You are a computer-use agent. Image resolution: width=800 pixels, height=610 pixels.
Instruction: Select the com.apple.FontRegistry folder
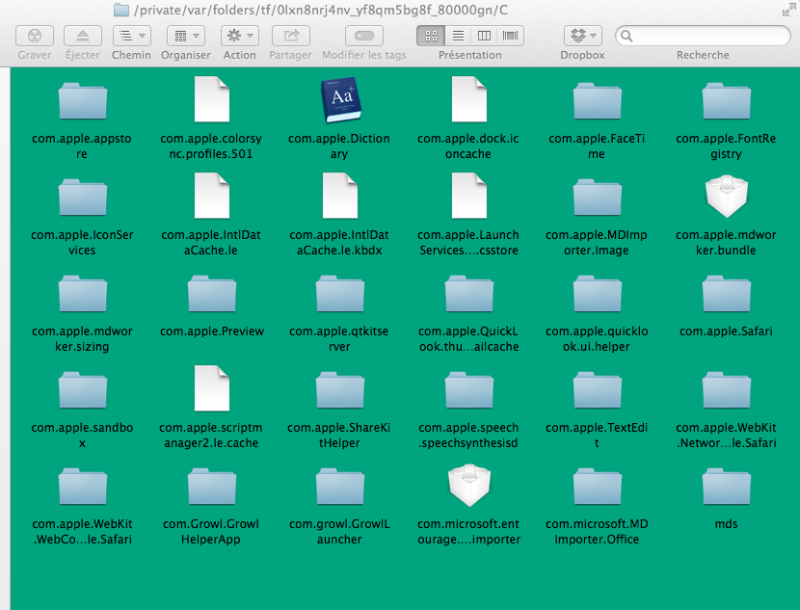point(726,101)
